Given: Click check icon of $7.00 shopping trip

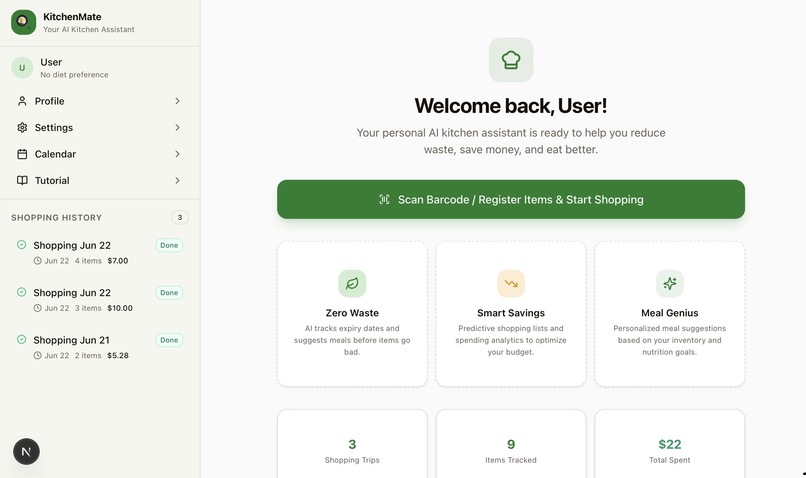Looking at the screenshot, I should click(x=22, y=245).
